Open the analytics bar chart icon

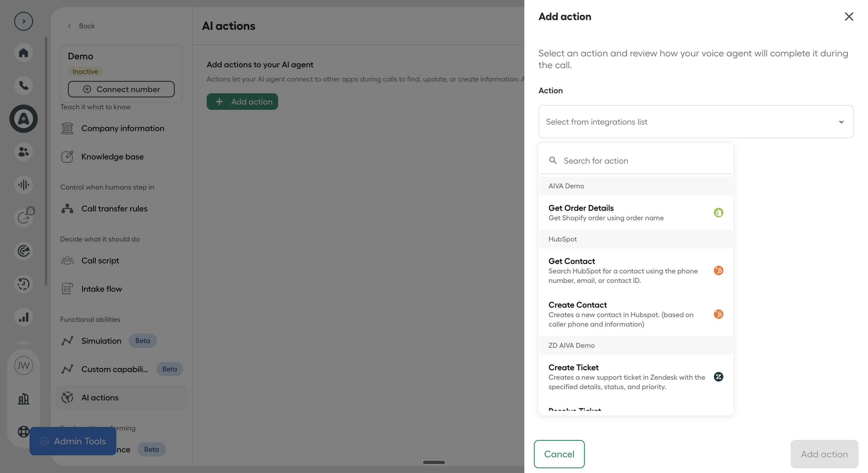pyautogui.click(x=23, y=317)
